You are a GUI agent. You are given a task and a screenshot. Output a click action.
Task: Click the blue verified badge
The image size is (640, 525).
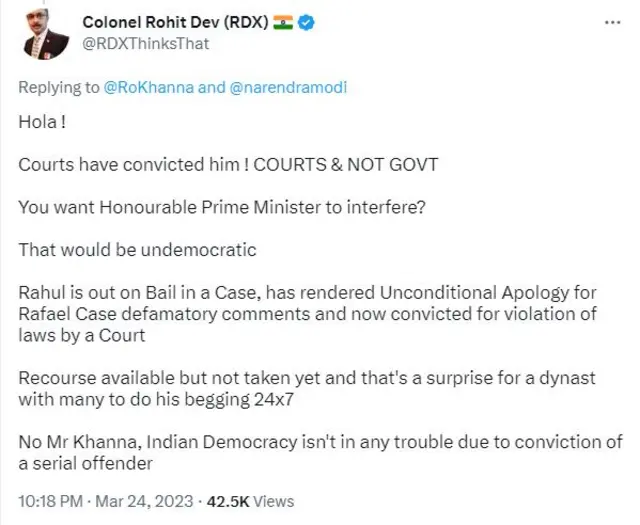[308, 23]
